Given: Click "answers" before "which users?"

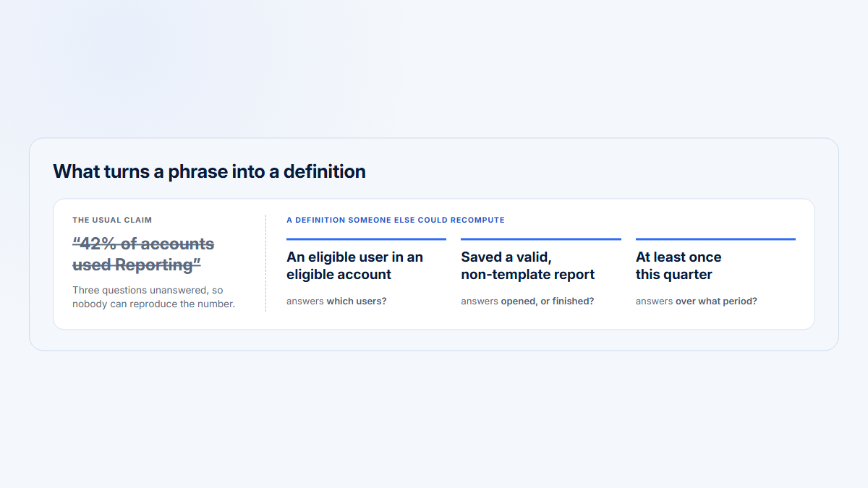Looking at the screenshot, I should (305, 301).
